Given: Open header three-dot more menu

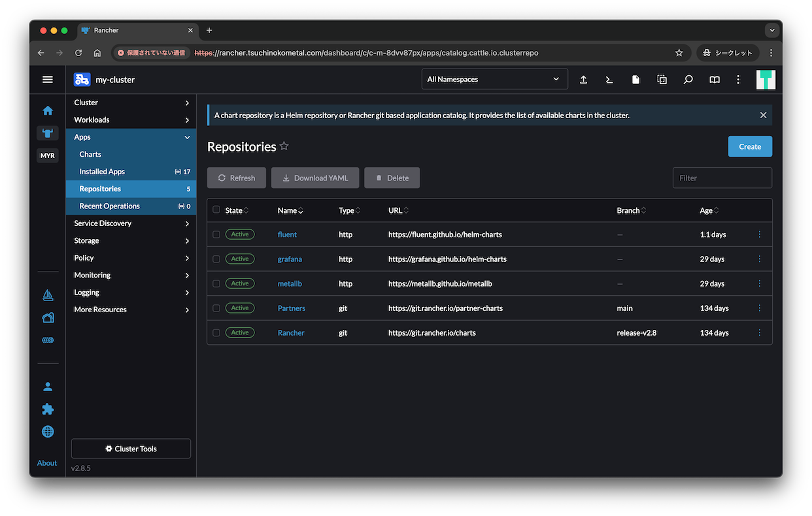Looking at the screenshot, I should [738, 79].
